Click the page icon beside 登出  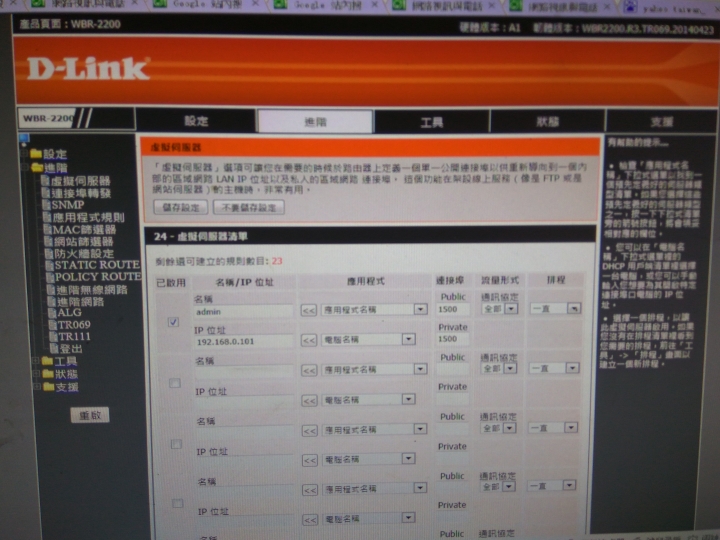54,349
